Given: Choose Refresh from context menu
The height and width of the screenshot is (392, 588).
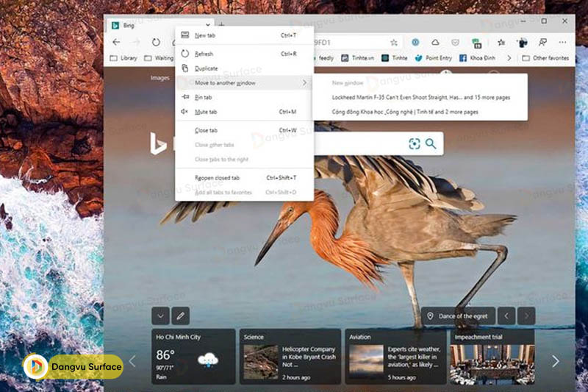Looking at the screenshot, I should tap(244, 54).
